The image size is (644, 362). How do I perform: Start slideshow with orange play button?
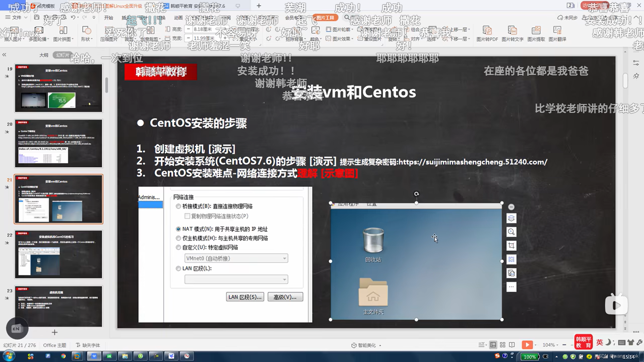point(527,345)
